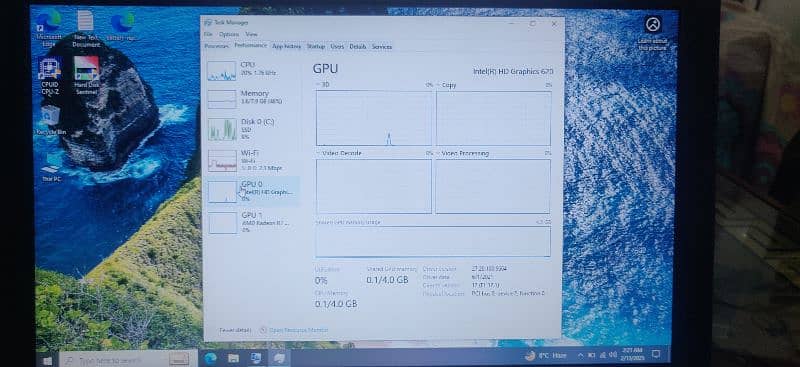Switch to the Users tab
800x367 pixels.
pyautogui.click(x=337, y=46)
